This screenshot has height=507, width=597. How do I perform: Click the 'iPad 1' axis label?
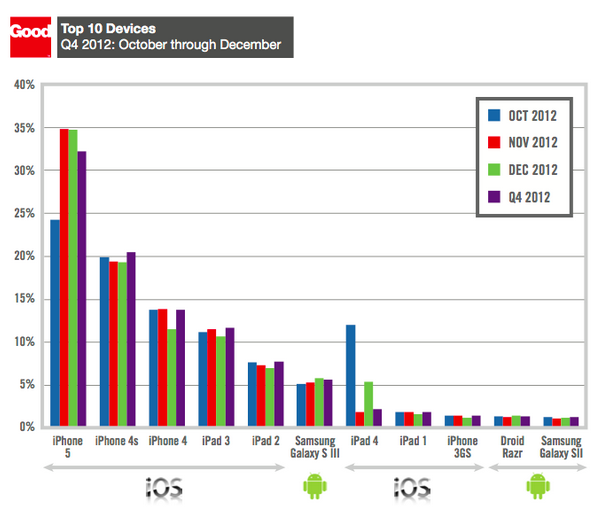(x=413, y=441)
